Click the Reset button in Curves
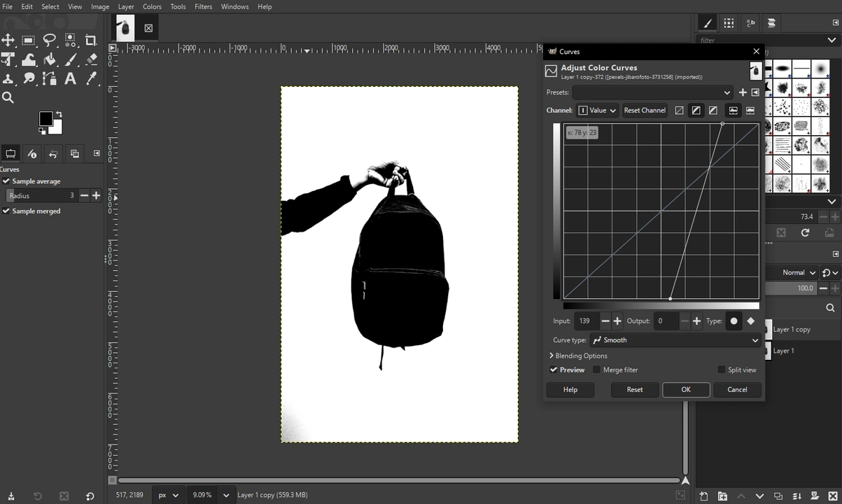The width and height of the screenshot is (842, 504). 635,390
